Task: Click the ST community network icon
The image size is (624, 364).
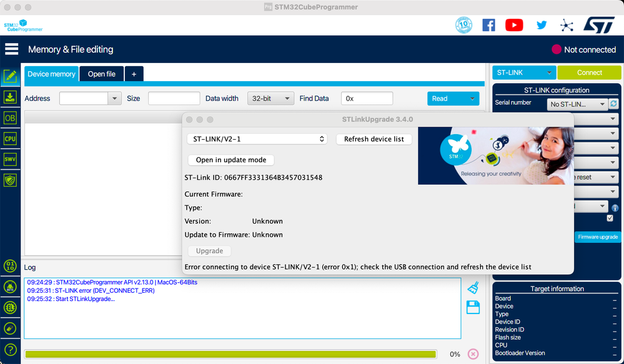Action: pos(567,26)
